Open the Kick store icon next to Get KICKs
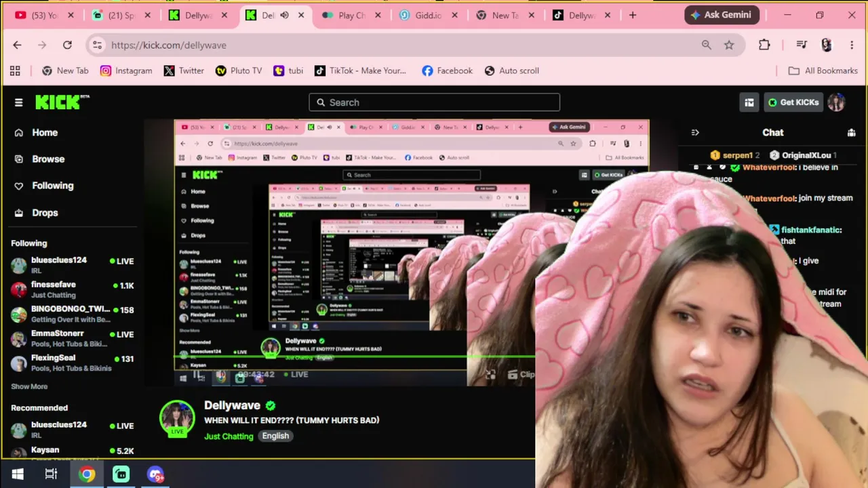 click(x=749, y=102)
